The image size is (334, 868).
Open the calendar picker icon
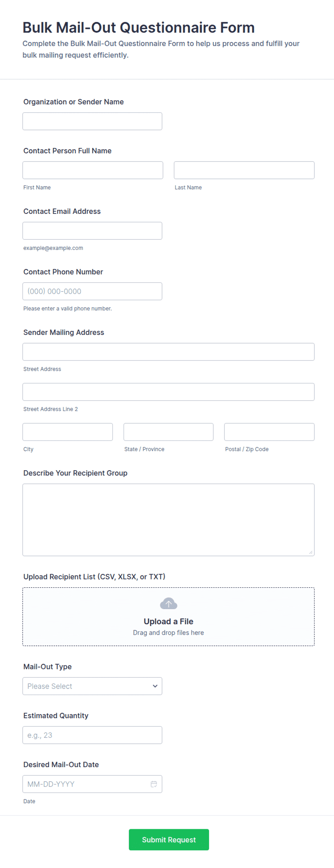[x=154, y=784]
